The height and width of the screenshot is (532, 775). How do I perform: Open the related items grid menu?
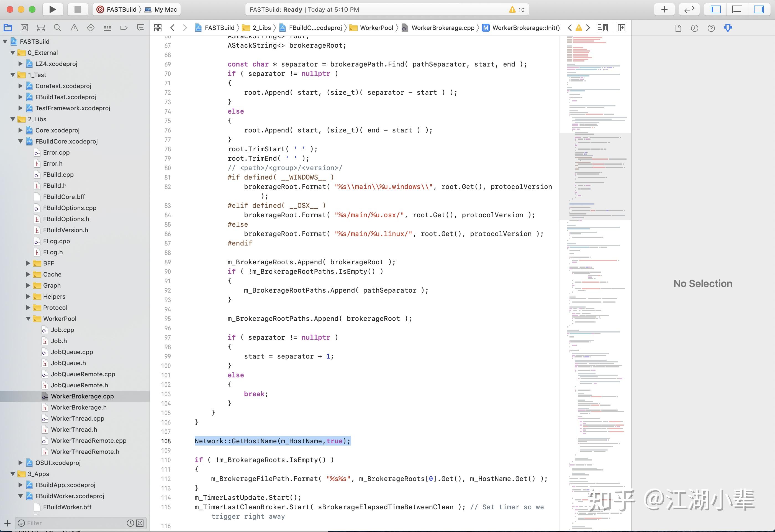(158, 28)
